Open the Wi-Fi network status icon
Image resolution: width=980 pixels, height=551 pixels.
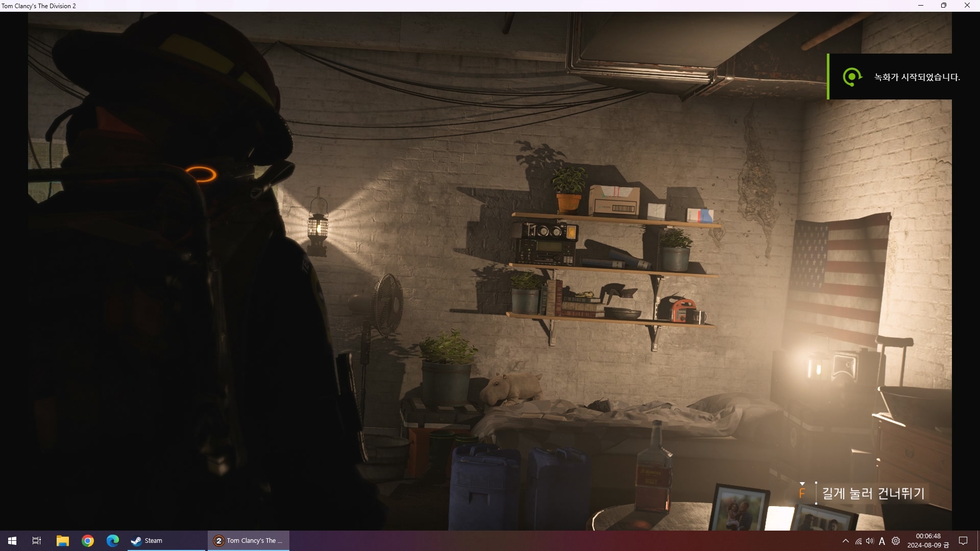859,541
